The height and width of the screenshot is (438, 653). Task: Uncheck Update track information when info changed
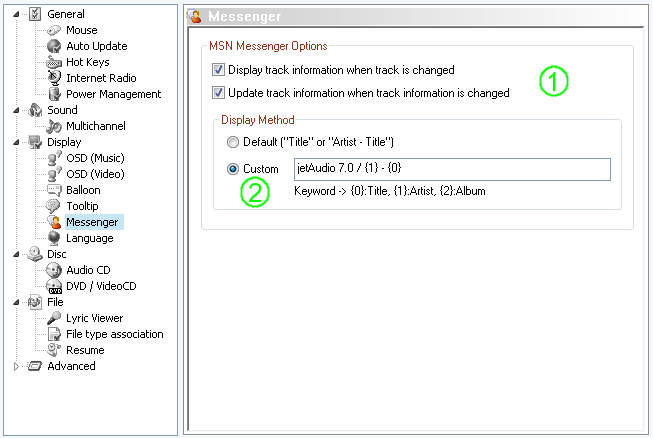tap(218, 92)
